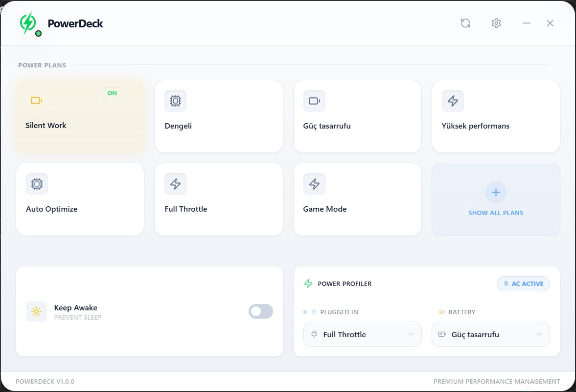Click the Prevent Sleep subtitle
The height and width of the screenshot is (392, 576).
pos(78,318)
